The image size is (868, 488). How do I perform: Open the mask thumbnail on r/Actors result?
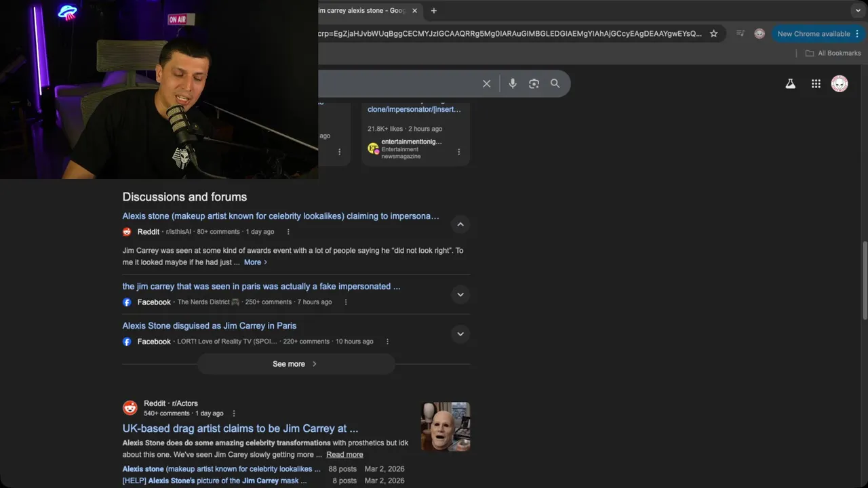pyautogui.click(x=446, y=427)
